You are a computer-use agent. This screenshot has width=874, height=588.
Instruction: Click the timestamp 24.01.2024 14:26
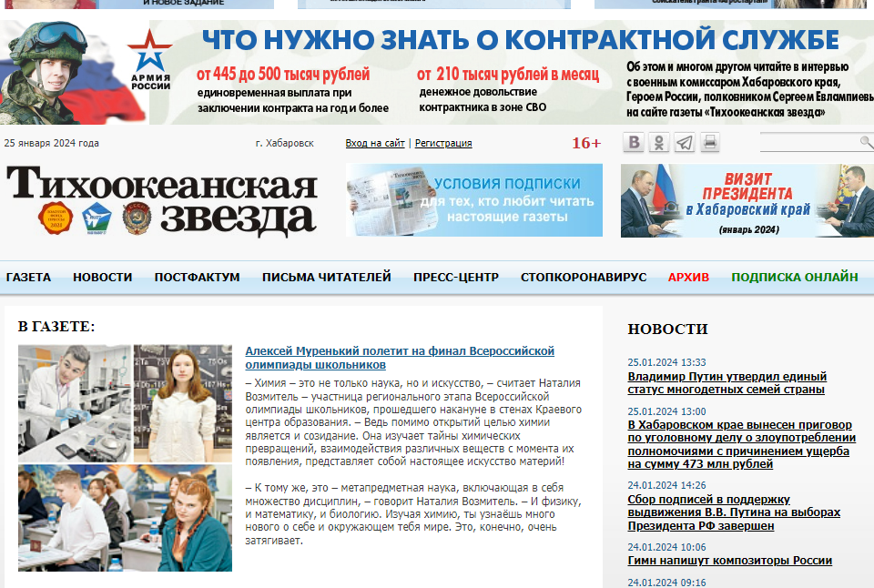point(666,485)
